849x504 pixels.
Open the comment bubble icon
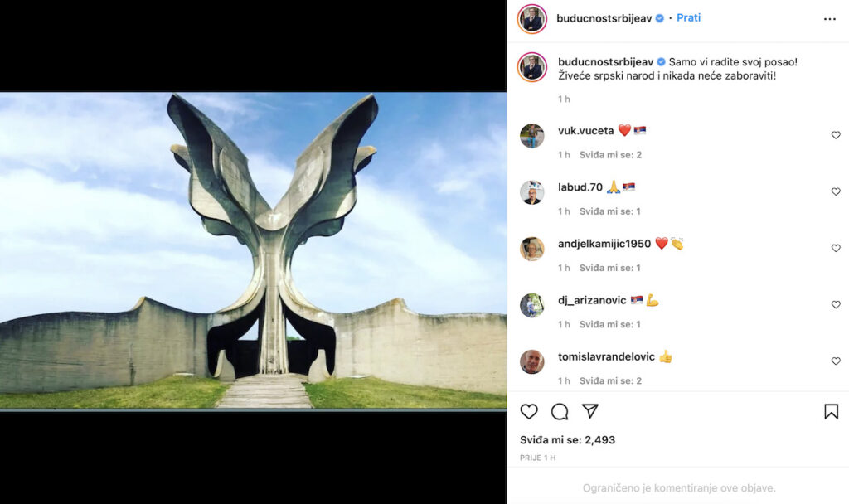click(560, 411)
